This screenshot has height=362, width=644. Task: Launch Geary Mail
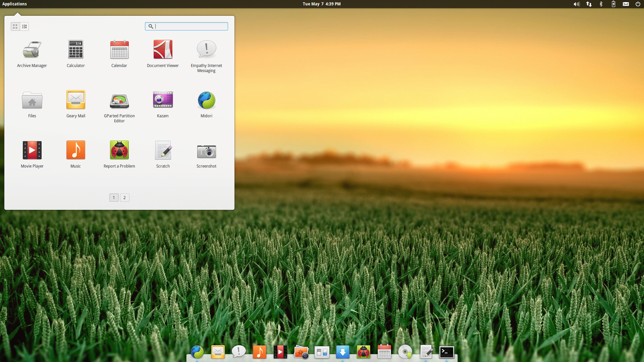75,101
